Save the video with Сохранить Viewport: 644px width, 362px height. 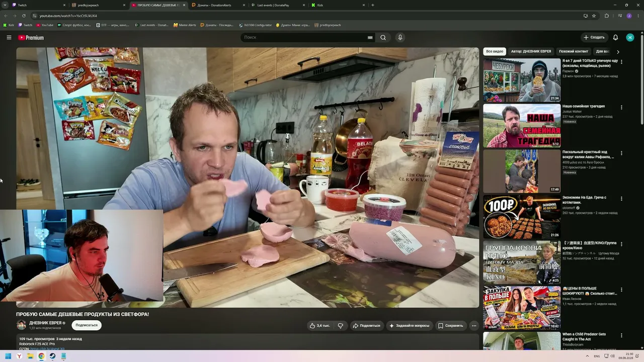450,326
